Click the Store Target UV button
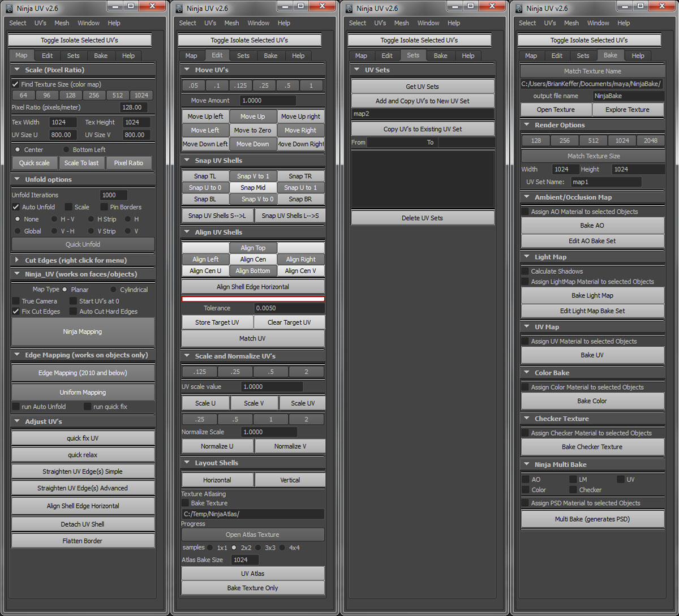Viewport: 679px width, 616px height. pyautogui.click(x=217, y=322)
